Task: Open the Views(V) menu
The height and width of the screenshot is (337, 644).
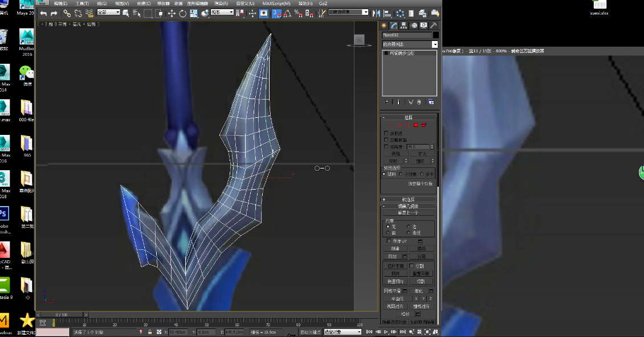Action: 122,3
